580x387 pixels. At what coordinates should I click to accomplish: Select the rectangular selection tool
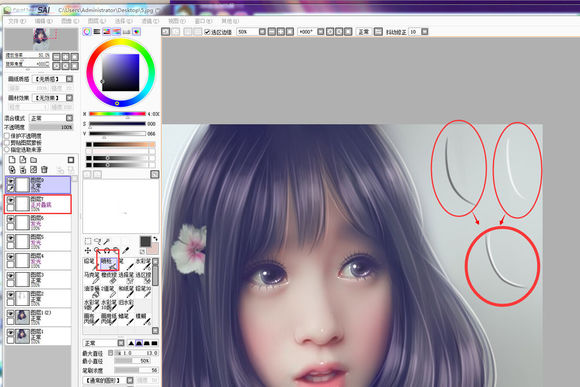[x=88, y=241]
